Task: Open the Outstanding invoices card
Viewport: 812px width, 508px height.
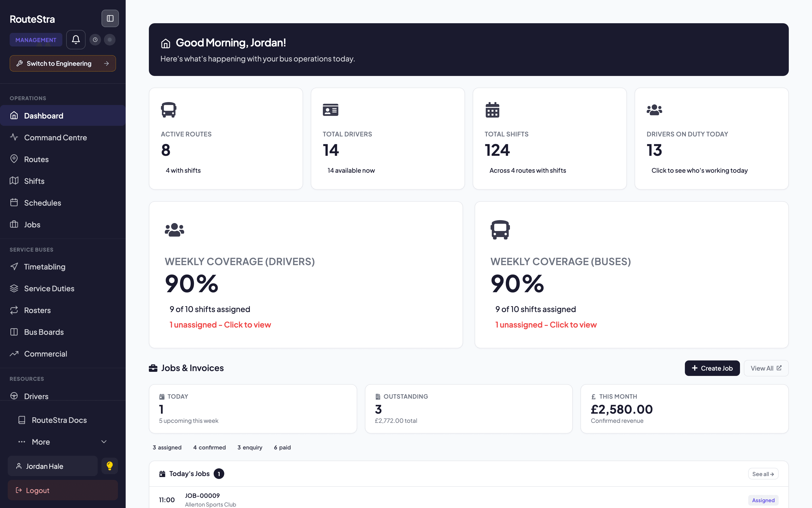Action: [468, 409]
